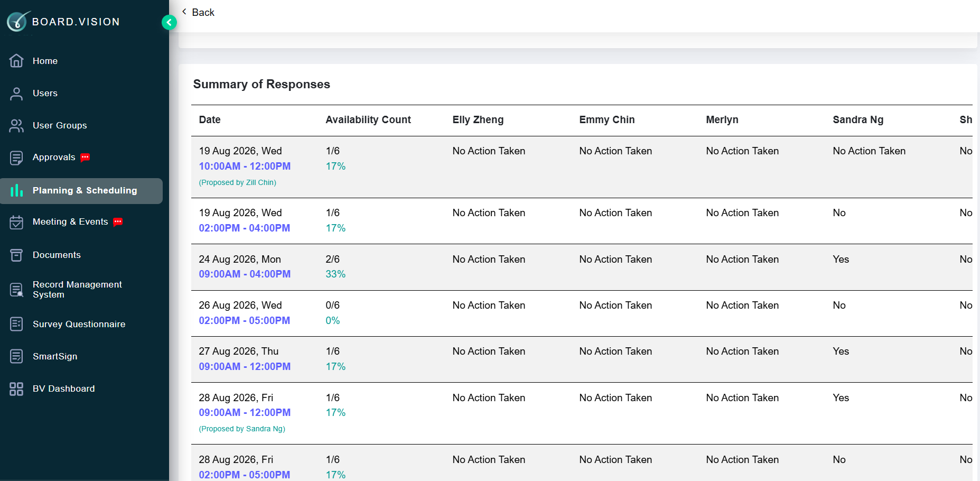Screen dimensions: 980x481
Task: Click the 26 Aug 2026, Wed date
Action: [240, 306]
